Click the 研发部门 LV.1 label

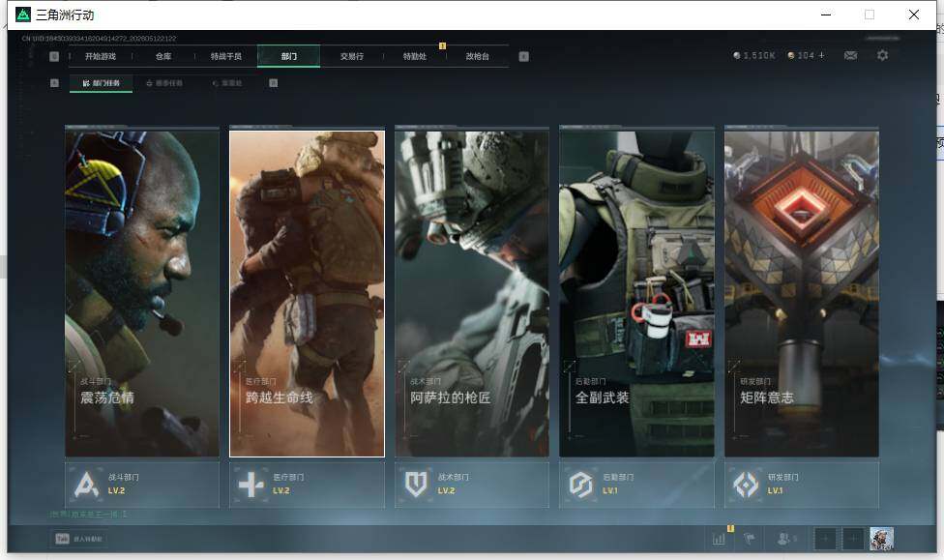[x=775, y=490]
